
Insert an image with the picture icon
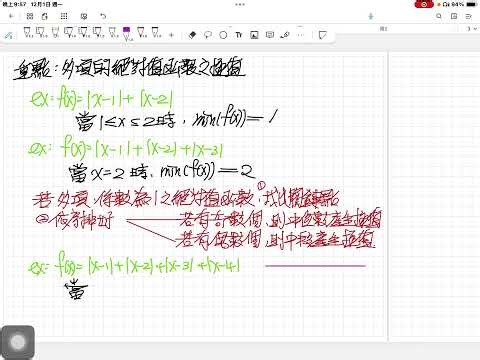(254, 35)
